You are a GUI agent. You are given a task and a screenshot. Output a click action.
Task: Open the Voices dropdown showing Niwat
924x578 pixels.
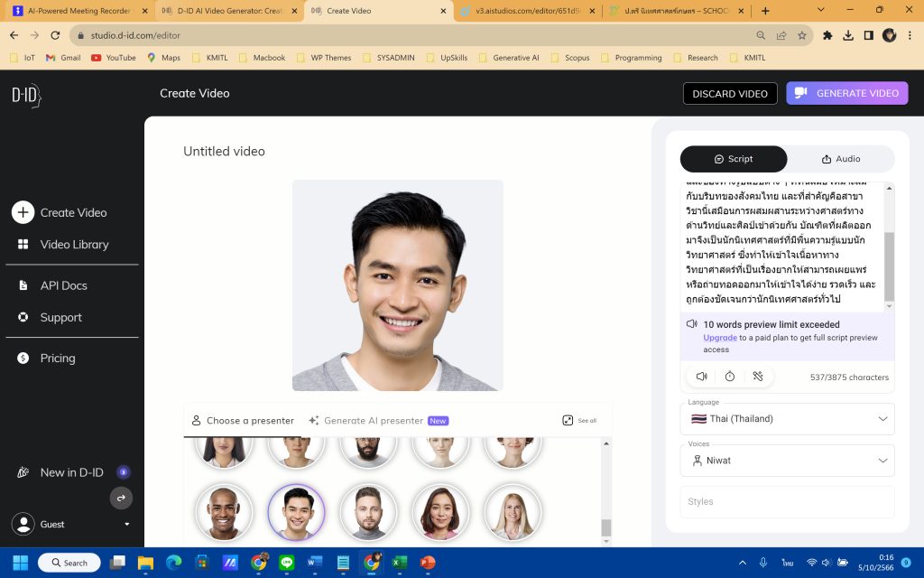coord(786,461)
